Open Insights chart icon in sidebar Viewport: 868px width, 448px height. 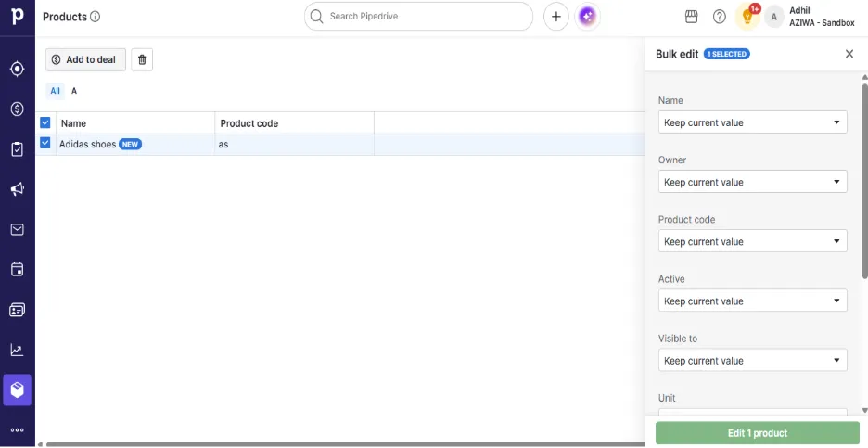click(18, 350)
